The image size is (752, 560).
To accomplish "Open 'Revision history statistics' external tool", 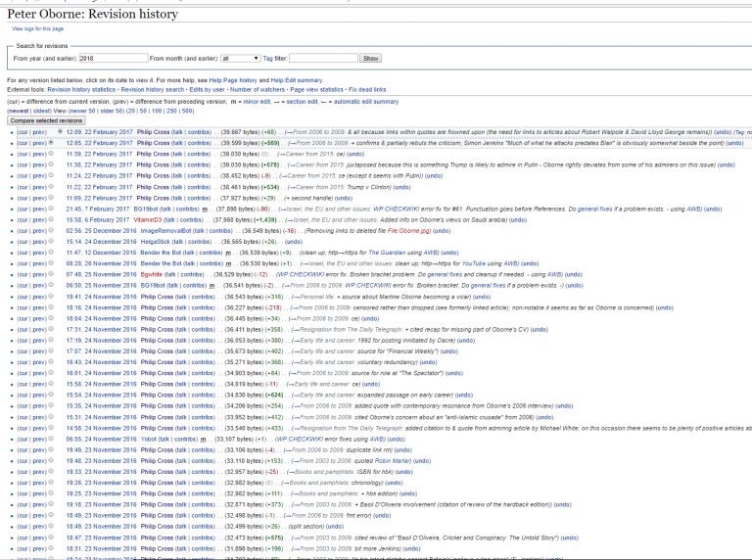I will [80, 89].
